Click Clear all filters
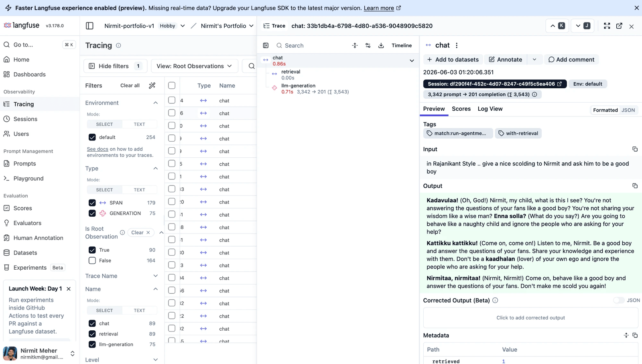The height and width of the screenshot is (364, 642). tap(130, 85)
